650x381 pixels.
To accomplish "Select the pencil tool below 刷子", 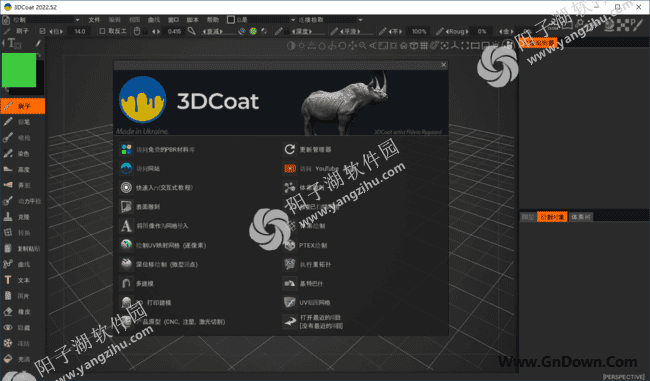I will coord(23,122).
